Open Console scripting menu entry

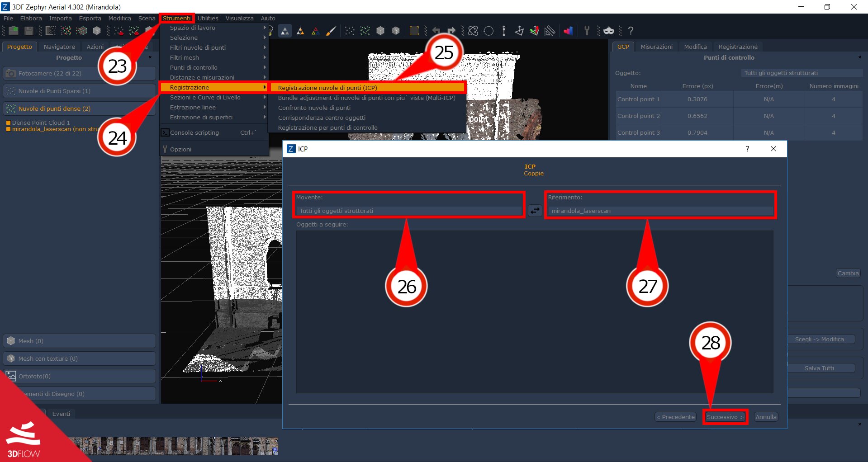(214, 132)
